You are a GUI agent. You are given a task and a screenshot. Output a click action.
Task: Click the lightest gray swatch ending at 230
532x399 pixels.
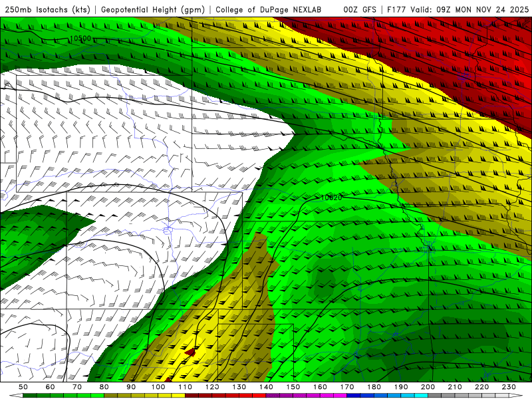pyautogui.click(x=502, y=396)
